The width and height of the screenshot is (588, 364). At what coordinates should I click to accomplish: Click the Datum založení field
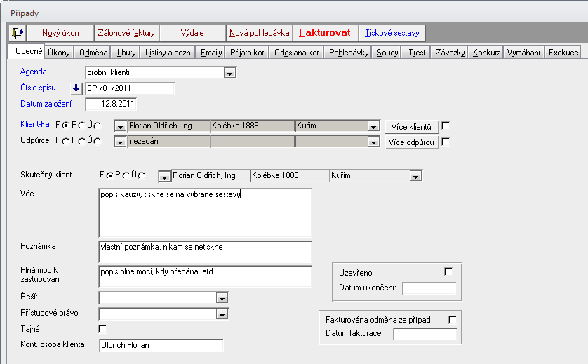(x=111, y=105)
